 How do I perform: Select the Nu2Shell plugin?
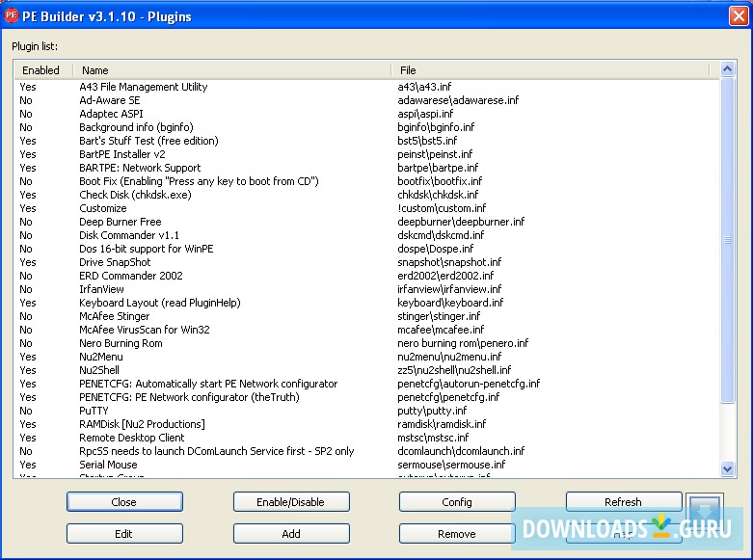click(x=99, y=370)
